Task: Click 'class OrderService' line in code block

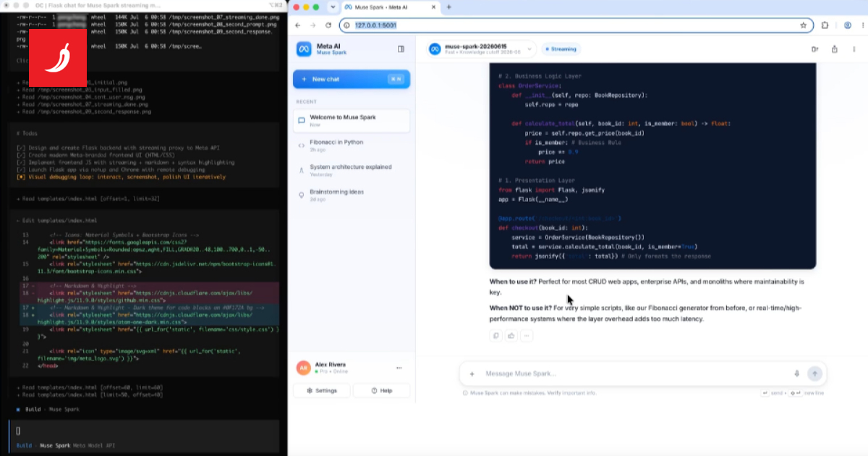Action: point(529,85)
